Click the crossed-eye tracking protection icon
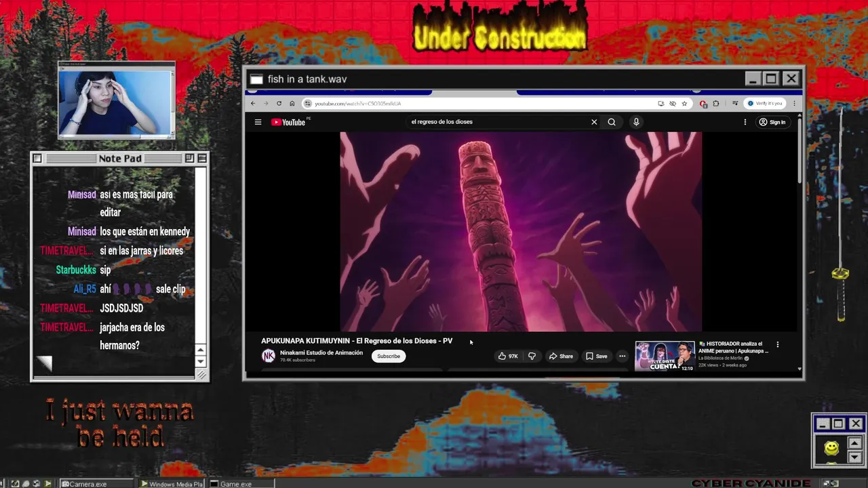868x488 pixels. [x=673, y=104]
